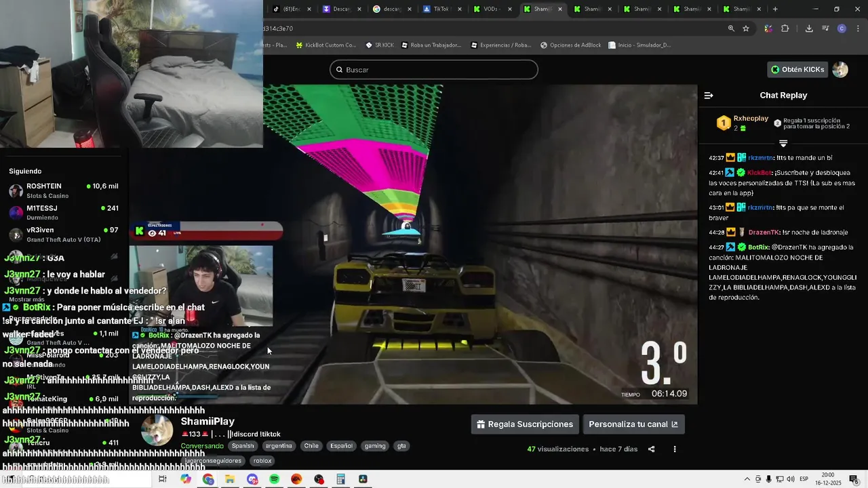Open Chrome from the taskbar
Screen dimensions: 868x488
[x=208, y=479]
